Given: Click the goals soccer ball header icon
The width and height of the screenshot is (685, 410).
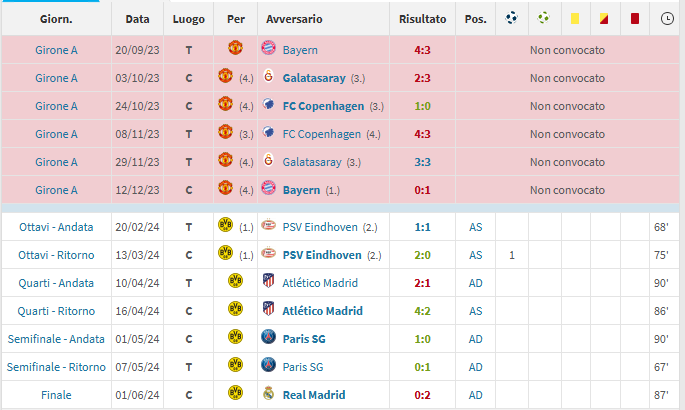Looking at the screenshot, I should (x=512, y=18).
